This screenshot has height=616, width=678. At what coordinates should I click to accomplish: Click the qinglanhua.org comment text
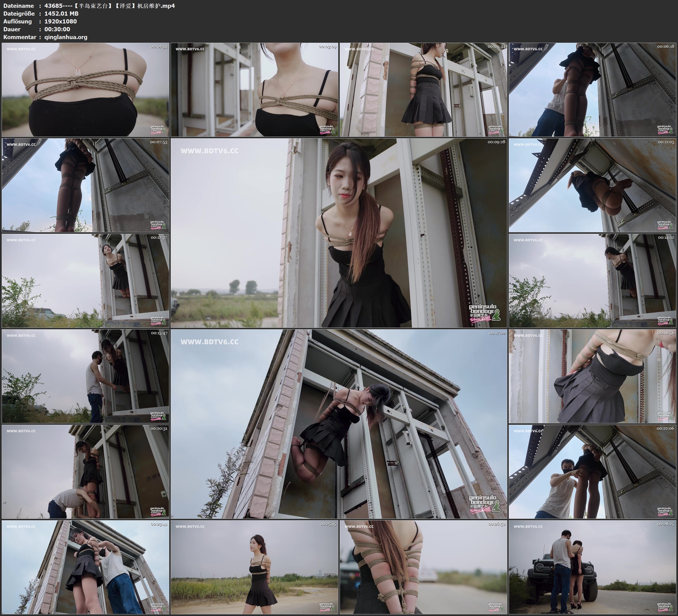(x=66, y=37)
